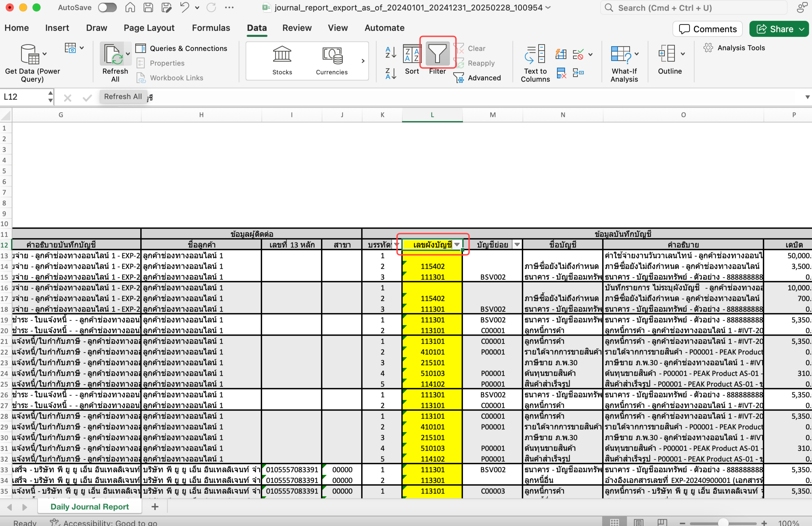Image resolution: width=812 pixels, height=526 pixels.
Task: Open the Sort dialog
Action: (x=412, y=59)
